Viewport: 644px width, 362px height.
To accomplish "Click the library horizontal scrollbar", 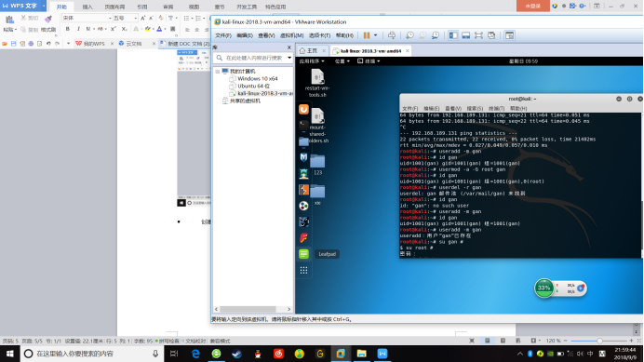I will 248,309.
